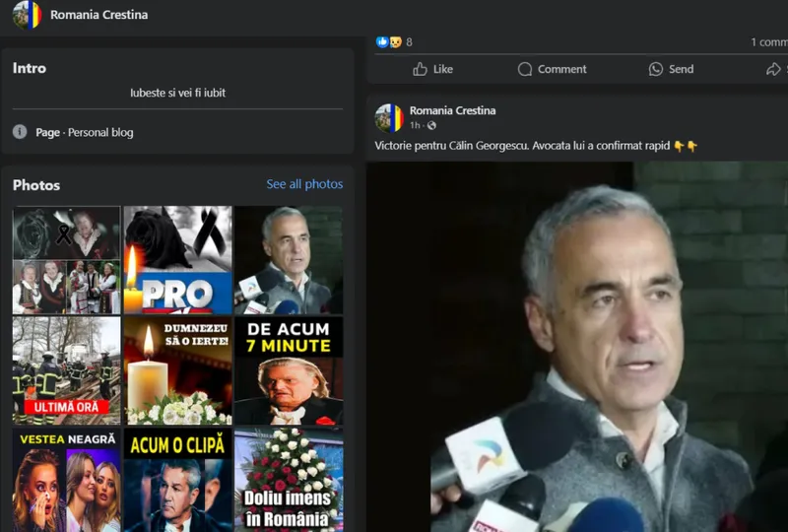This screenshot has width=788, height=532.
Task: Click the Comment speech bubble icon
Action: [x=526, y=69]
